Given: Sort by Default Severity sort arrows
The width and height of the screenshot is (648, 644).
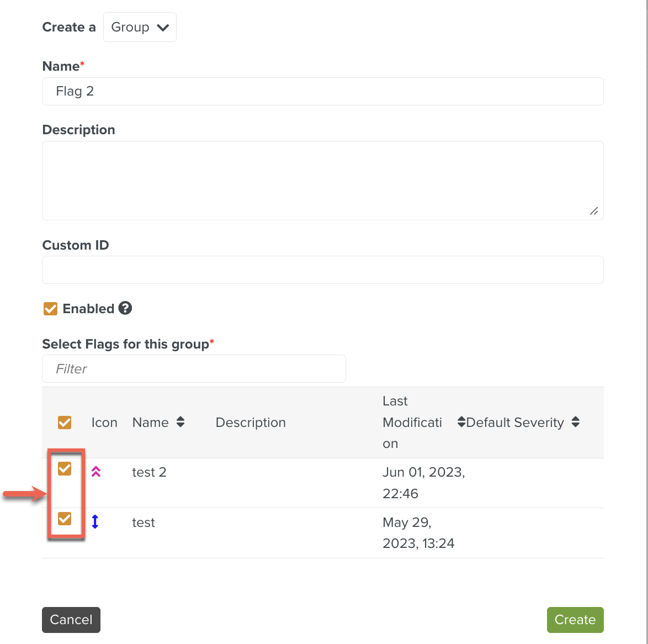Looking at the screenshot, I should point(575,423).
